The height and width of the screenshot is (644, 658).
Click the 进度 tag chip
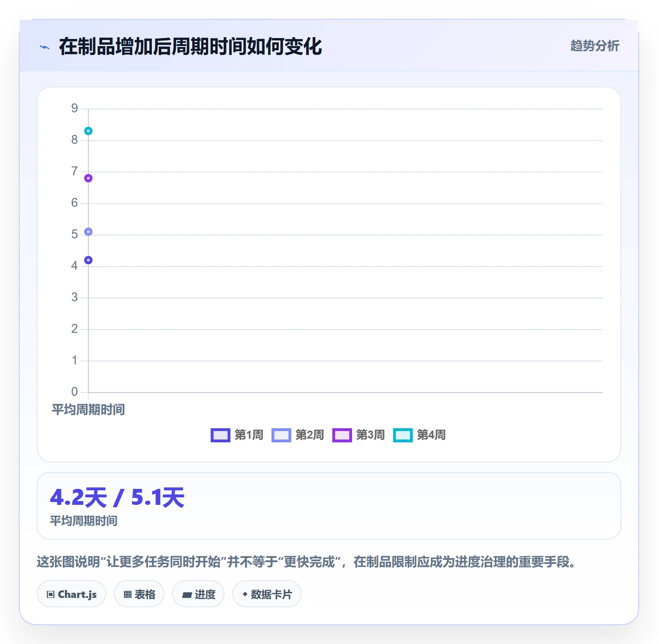(198, 594)
